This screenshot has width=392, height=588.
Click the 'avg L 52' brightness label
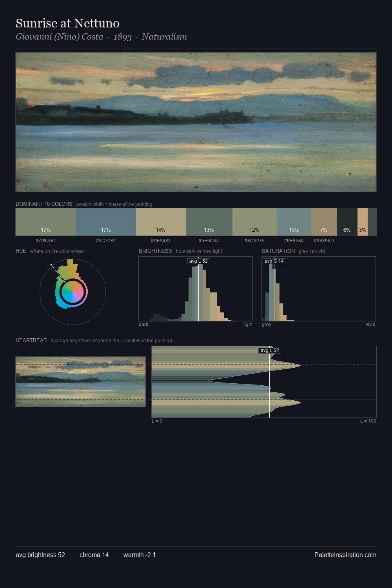[x=198, y=261]
